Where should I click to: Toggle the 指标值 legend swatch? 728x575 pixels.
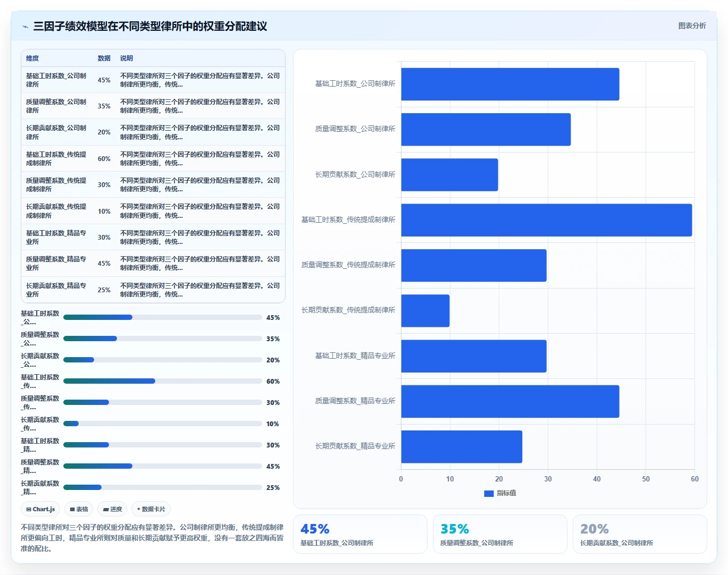489,493
